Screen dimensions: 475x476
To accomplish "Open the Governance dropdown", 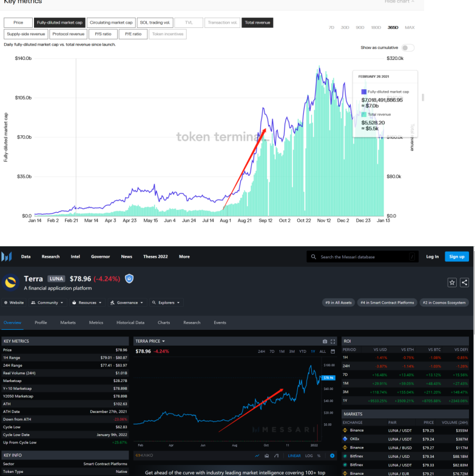I will click(x=127, y=303).
